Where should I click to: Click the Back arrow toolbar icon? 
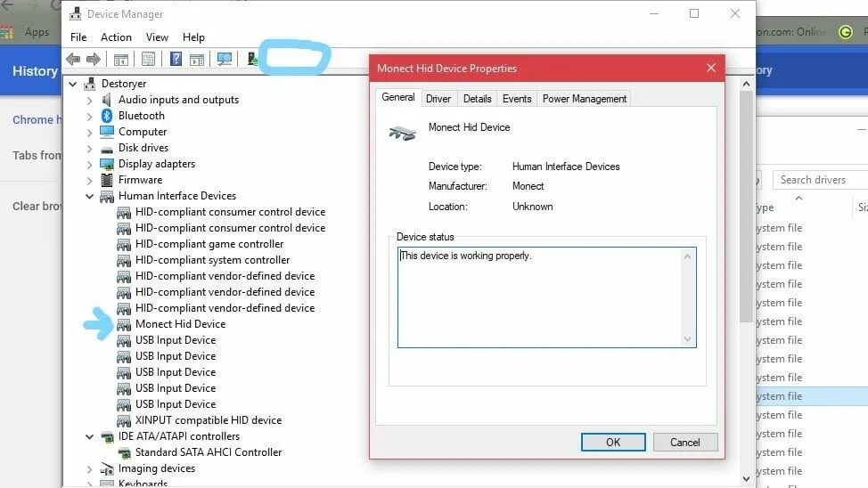pyautogui.click(x=73, y=59)
